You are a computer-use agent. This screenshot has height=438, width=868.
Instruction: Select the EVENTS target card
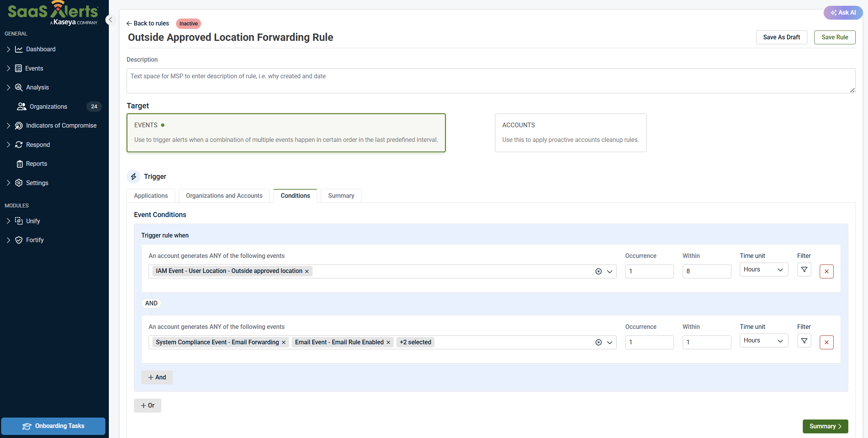[x=286, y=133]
